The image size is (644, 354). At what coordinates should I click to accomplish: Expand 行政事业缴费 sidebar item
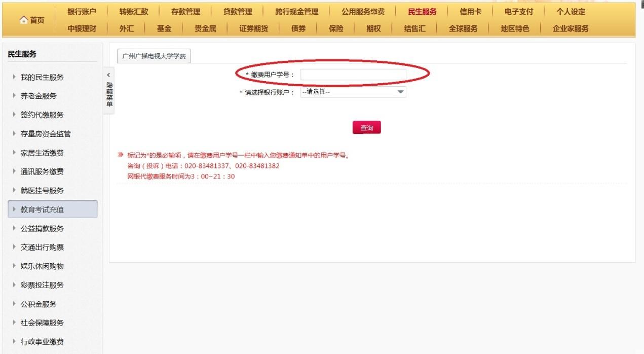53,341
